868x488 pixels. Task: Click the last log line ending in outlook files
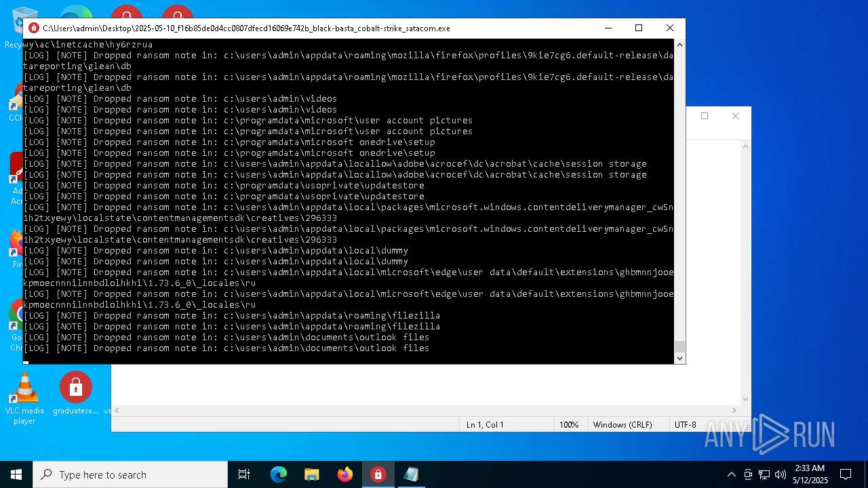click(226, 348)
